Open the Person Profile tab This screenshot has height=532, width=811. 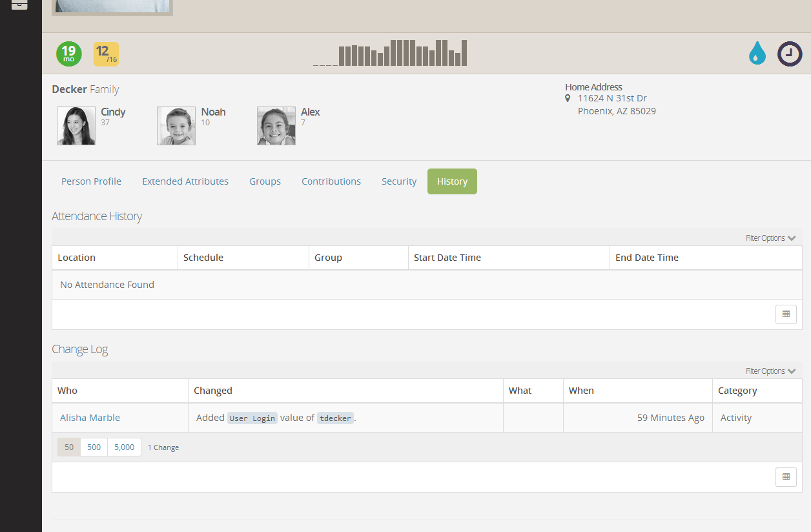coord(91,181)
